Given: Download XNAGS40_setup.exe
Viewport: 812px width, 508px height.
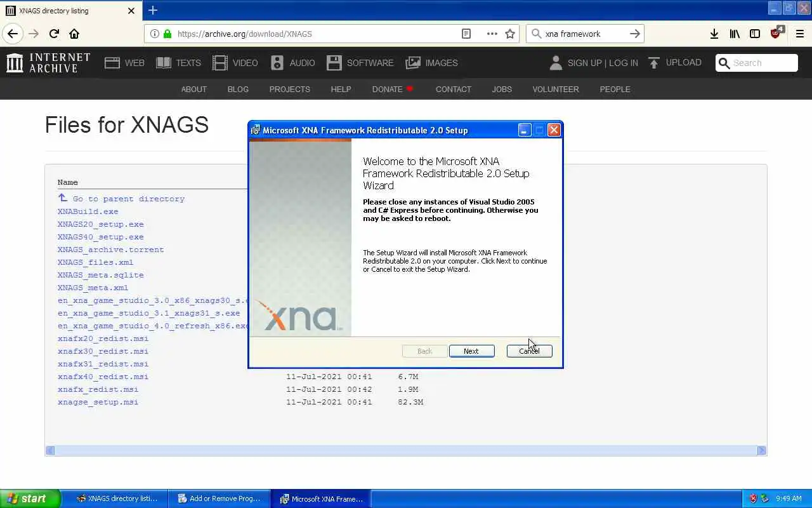Looking at the screenshot, I should click(100, 237).
